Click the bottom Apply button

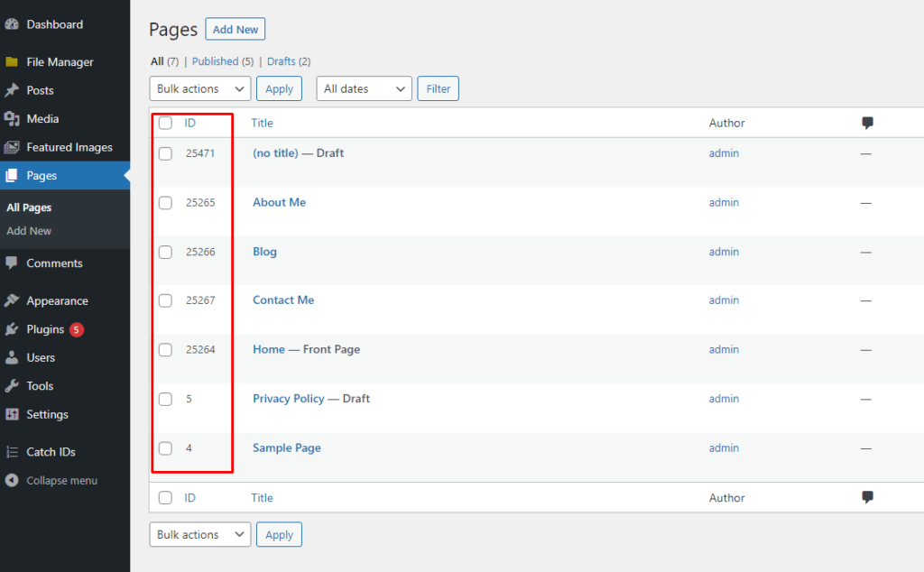click(280, 534)
